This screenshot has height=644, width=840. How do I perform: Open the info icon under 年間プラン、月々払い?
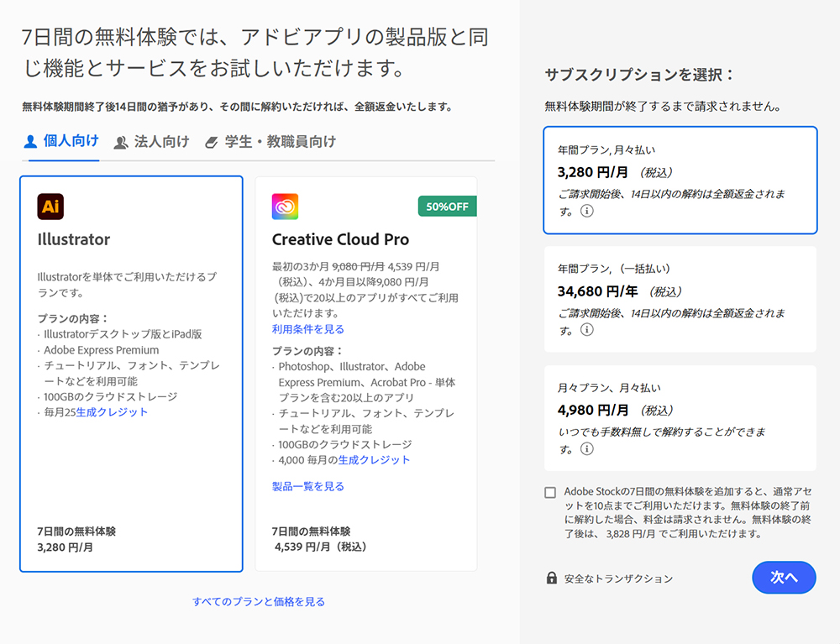[x=588, y=212]
